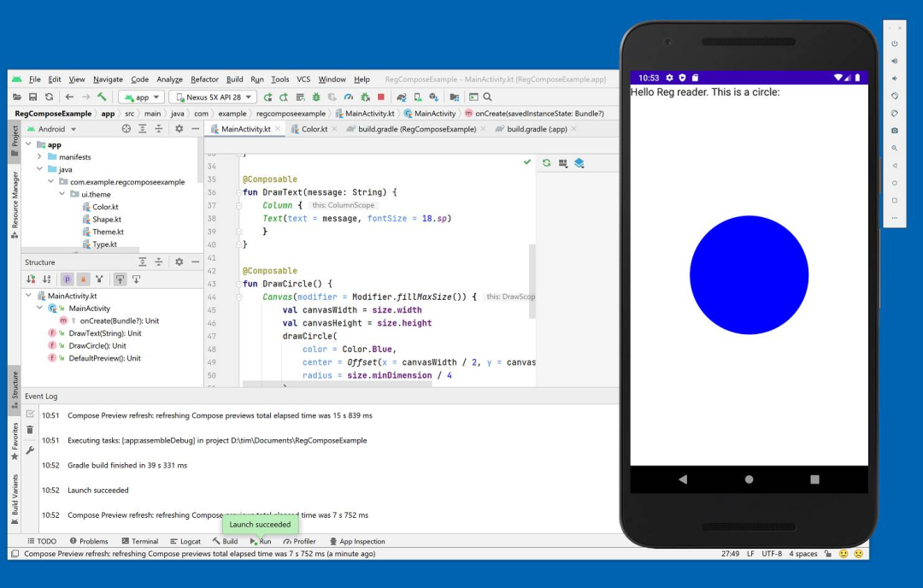Switch to the Color.kt editor tab

point(315,128)
